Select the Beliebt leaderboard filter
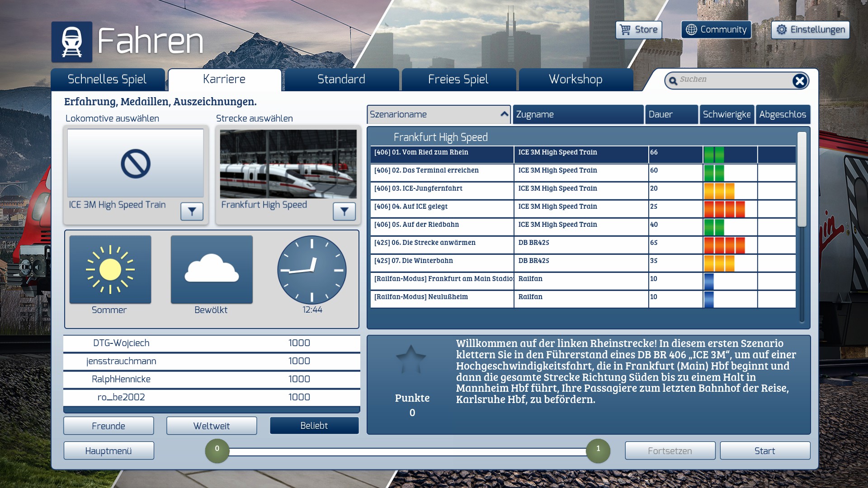Image resolution: width=868 pixels, height=488 pixels. [314, 426]
